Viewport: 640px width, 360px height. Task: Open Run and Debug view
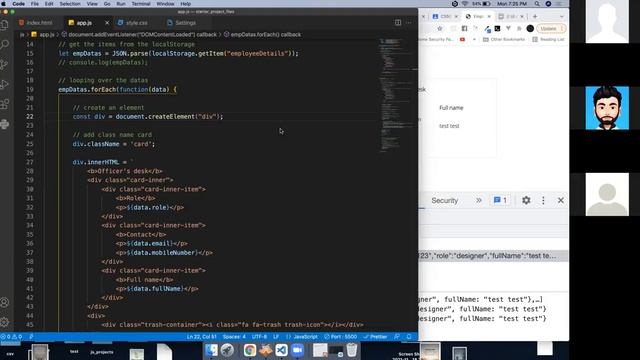[x=5, y=84]
